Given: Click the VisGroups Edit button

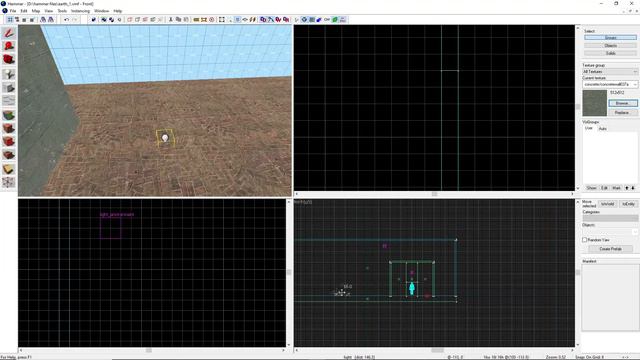Looking at the screenshot, I should (x=604, y=188).
